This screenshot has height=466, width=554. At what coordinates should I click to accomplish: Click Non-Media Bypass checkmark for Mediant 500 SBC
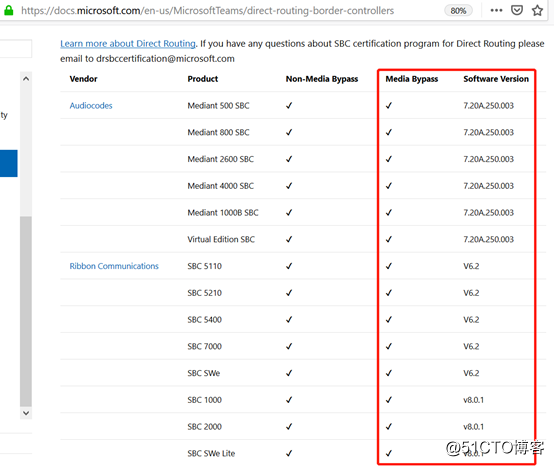click(x=289, y=106)
